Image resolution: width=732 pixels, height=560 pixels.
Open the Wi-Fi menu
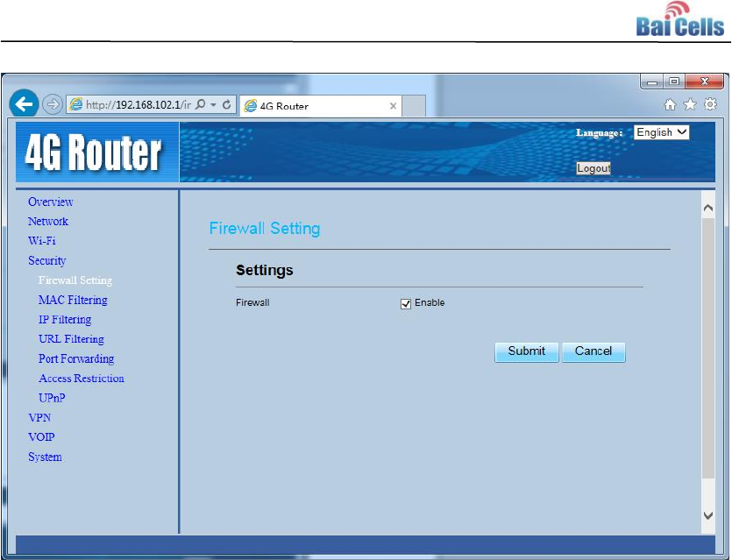42,241
